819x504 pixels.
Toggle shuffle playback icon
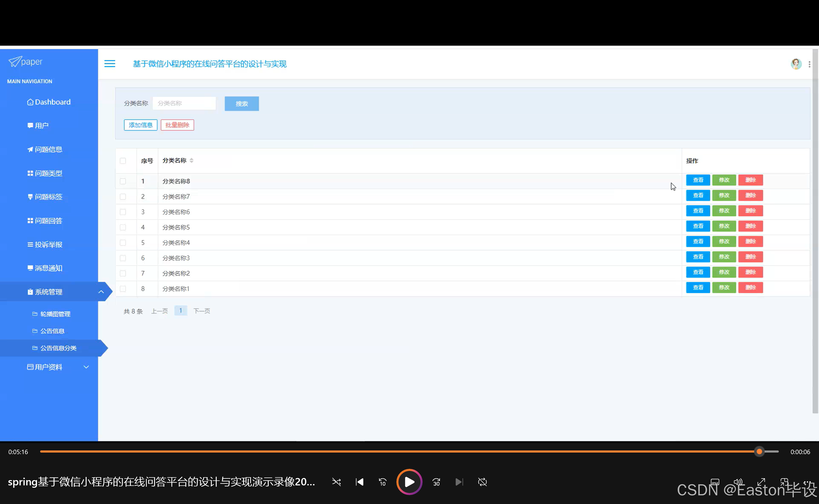pos(336,482)
